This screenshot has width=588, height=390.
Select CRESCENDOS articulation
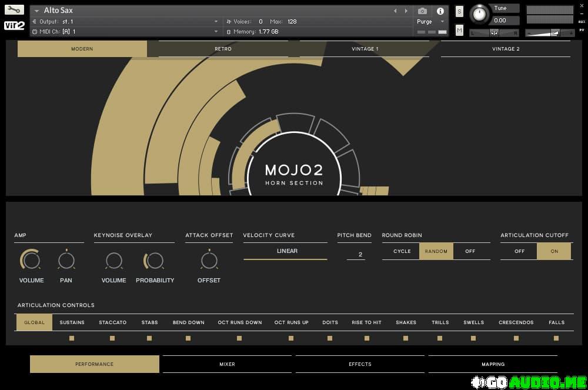pyautogui.click(x=516, y=322)
